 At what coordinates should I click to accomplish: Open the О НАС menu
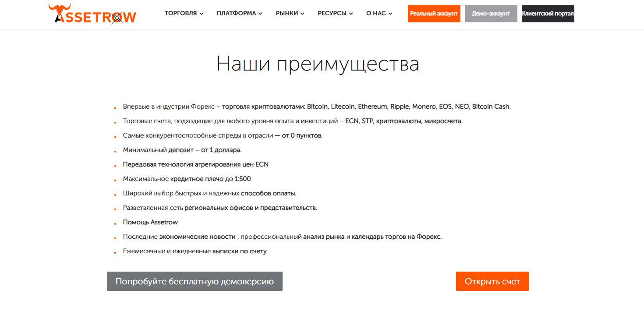[x=379, y=14]
